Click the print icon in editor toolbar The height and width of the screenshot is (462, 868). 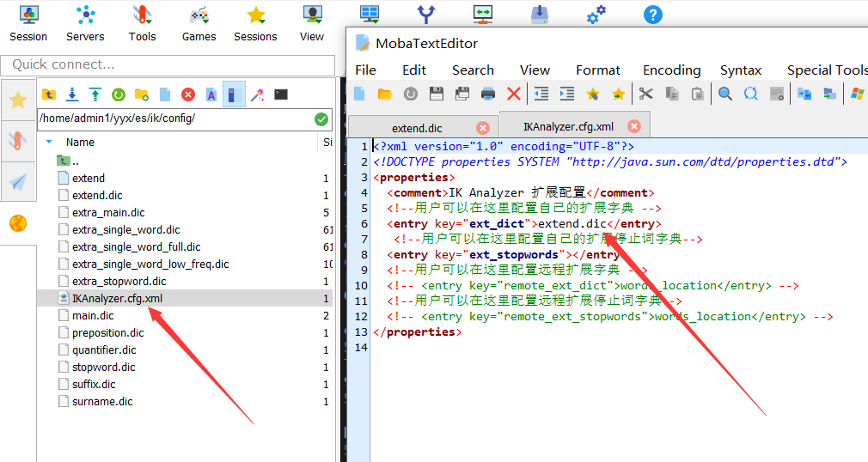point(487,94)
